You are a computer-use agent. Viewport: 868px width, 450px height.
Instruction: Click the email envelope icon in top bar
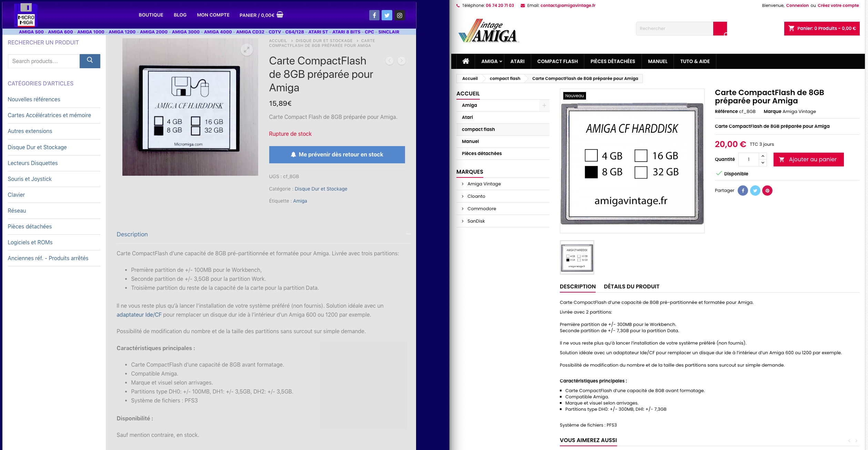point(523,6)
